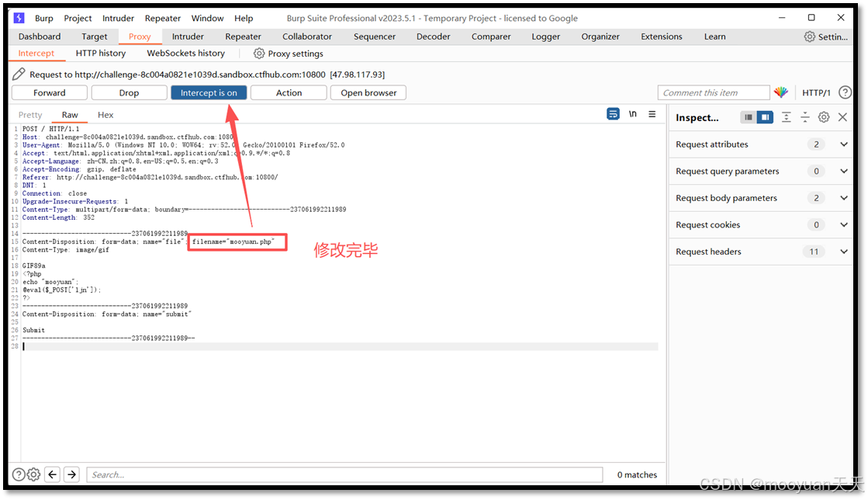Switch to the Organizer tab

click(600, 36)
